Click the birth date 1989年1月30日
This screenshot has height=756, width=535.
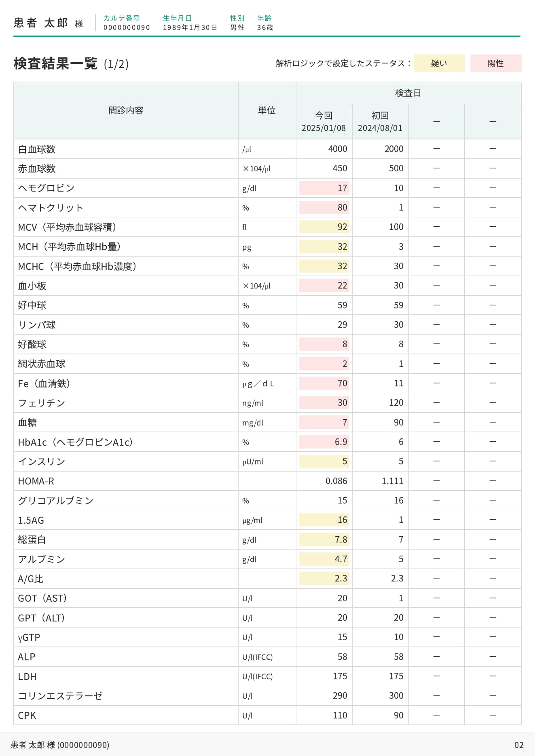point(190,27)
